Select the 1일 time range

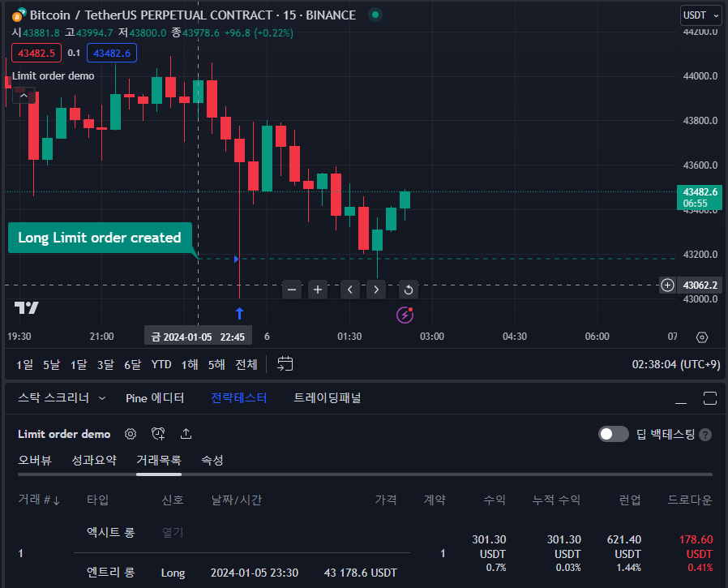[x=24, y=365]
